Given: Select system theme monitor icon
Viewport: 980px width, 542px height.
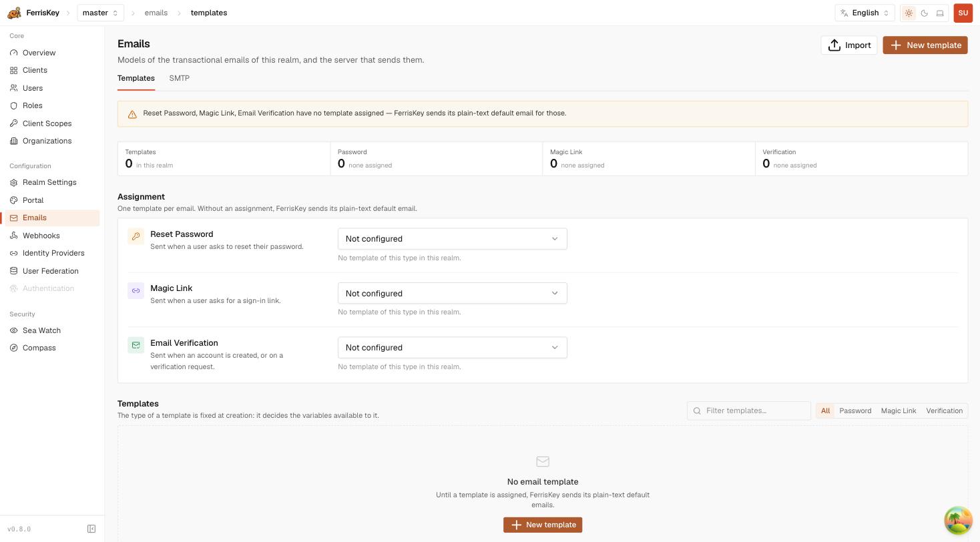Looking at the screenshot, I should 940,13.
